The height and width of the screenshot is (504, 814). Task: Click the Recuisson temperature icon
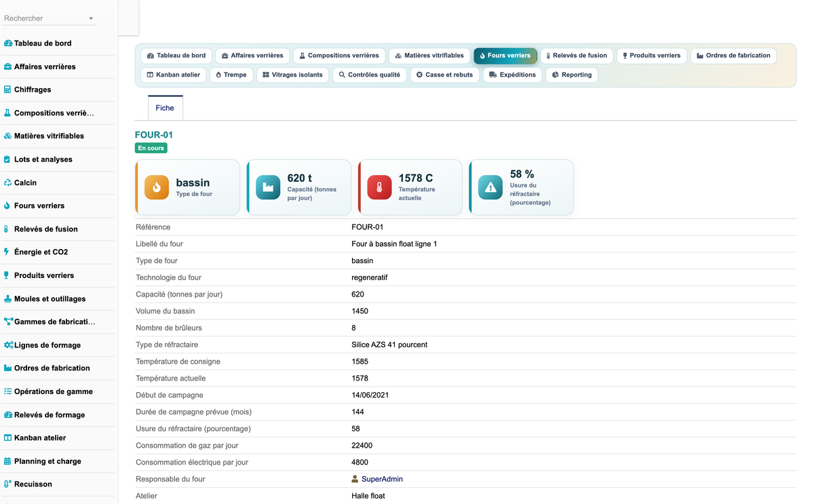pyautogui.click(x=8, y=484)
